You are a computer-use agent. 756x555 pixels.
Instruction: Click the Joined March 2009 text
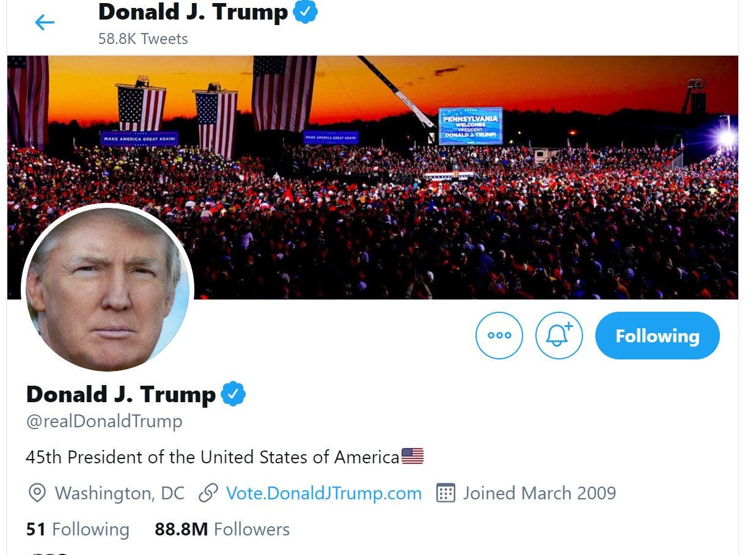point(539,493)
